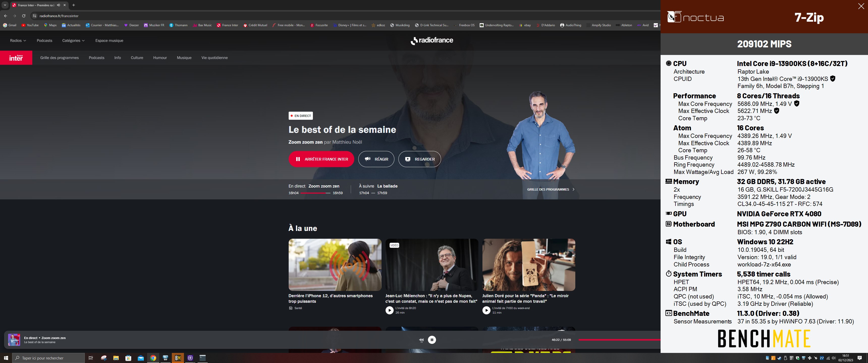
Task: Open Windows Security tray icon
Action: 798,358
